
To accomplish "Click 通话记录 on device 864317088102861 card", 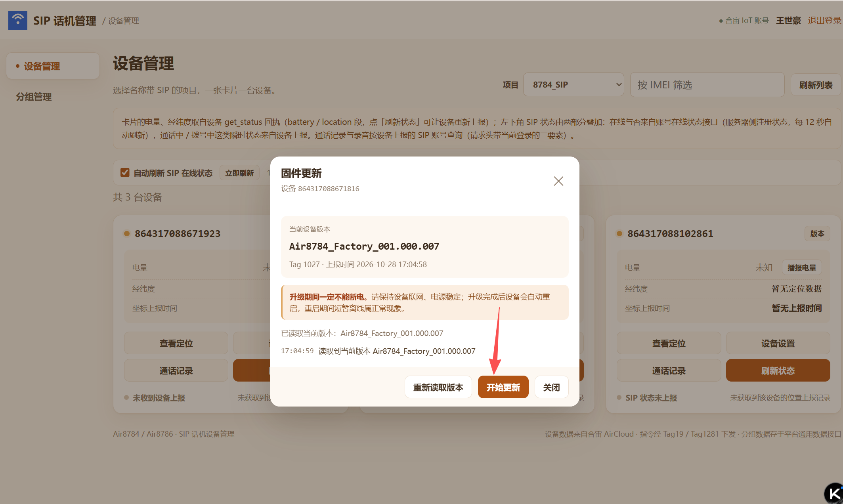I will click(669, 370).
